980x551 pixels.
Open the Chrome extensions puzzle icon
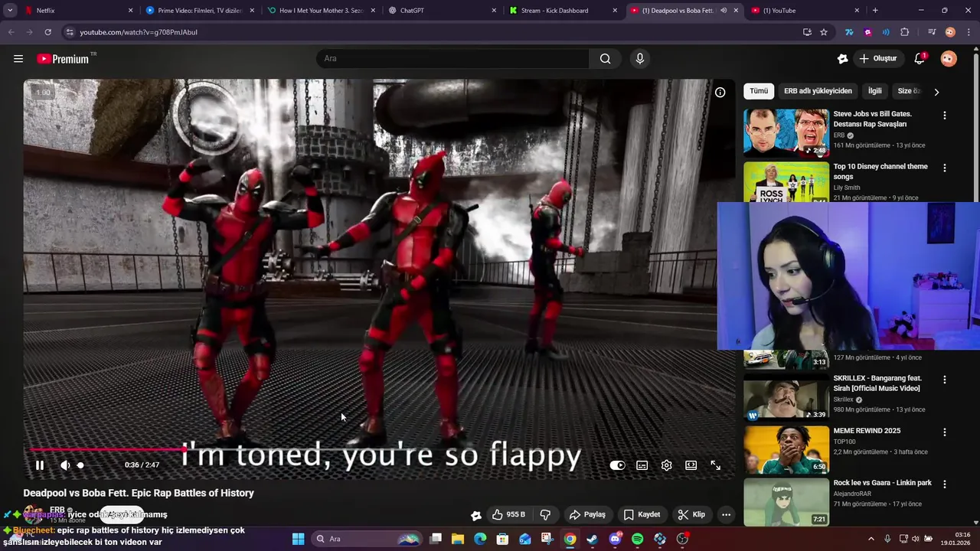(904, 32)
